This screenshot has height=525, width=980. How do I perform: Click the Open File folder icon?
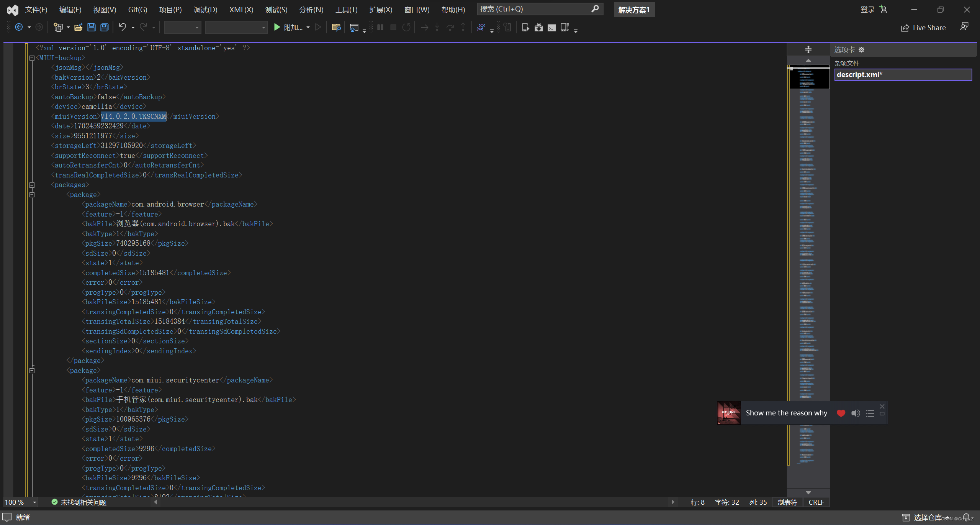79,27
